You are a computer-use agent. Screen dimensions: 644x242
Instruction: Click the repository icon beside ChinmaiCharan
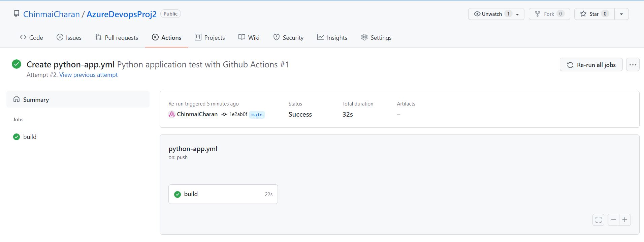coord(16,13)
